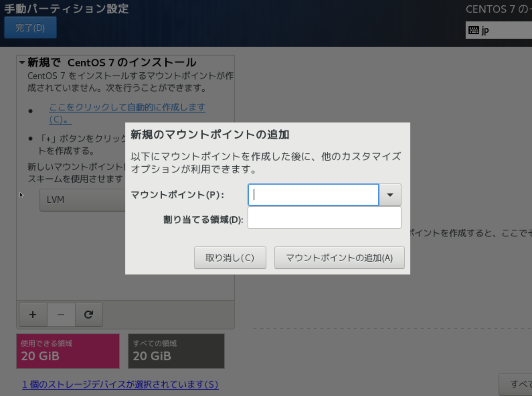Click the automatic partition creation link
The image size is (532, 396).
pyautogui.click(x=127, y=108)
